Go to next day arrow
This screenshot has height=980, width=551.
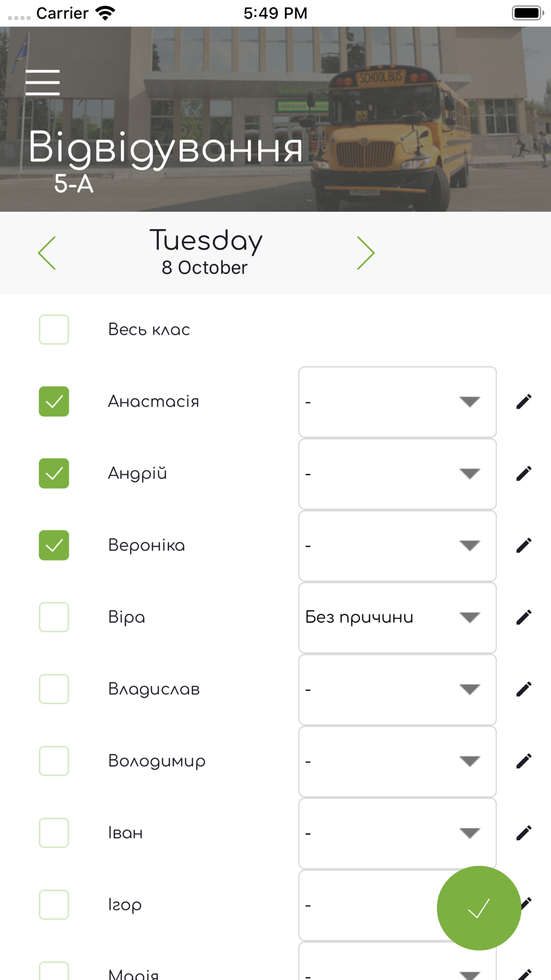(x=365, y=253)
